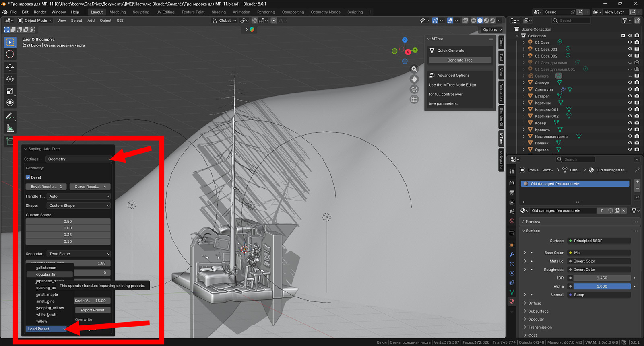
Task: Hide the Абажур object in outliner
Action: 630,83
